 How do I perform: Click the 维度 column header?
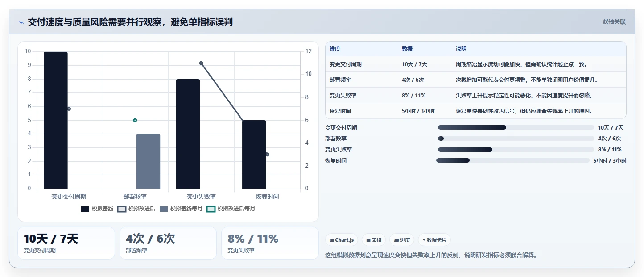[x=335, y=49]
